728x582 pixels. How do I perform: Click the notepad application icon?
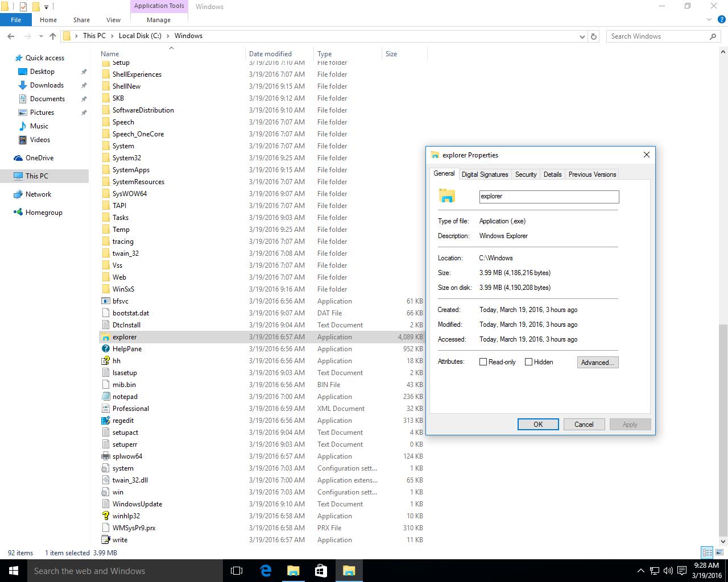point(105,397)
